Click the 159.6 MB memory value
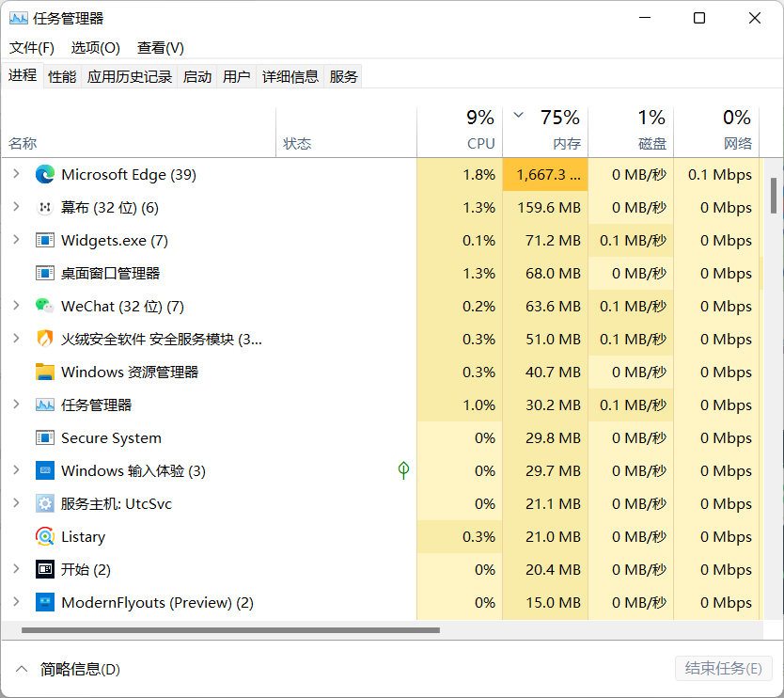Screen dimensions: 784x698 coord(549,207)
